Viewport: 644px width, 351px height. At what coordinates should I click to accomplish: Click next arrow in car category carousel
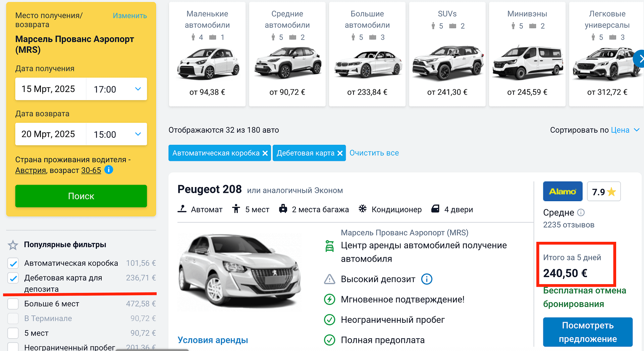click(639, 59)
